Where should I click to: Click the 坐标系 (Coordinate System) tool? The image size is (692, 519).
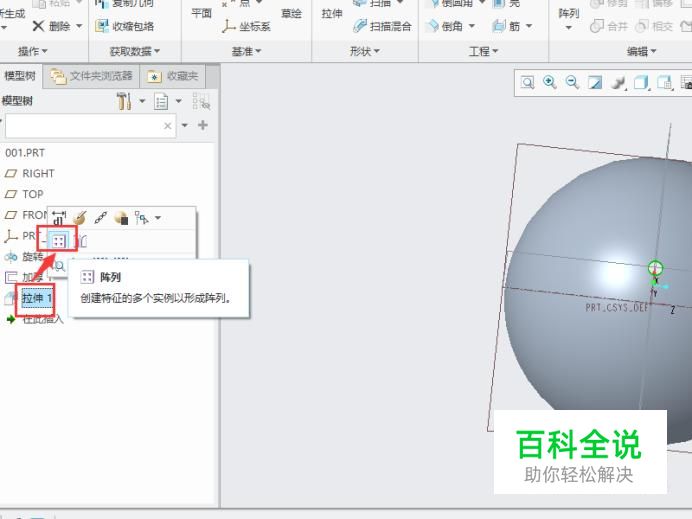[x=246, y=26]
